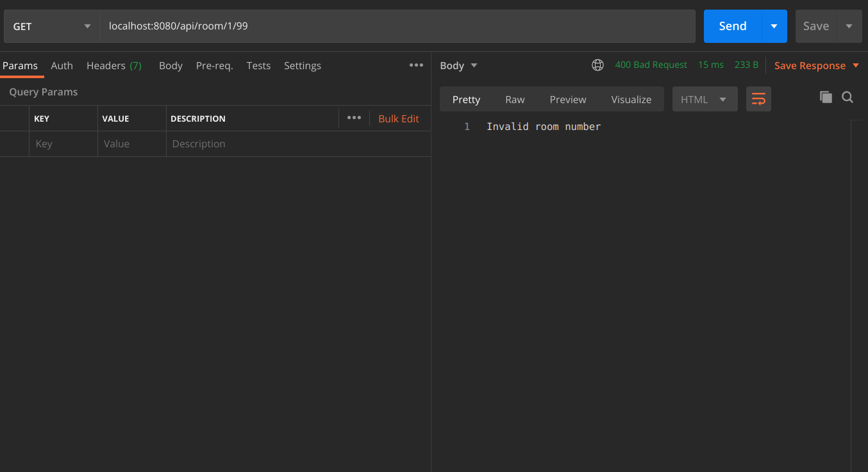
Task: Click the DESCRIPTION column header
Action: [198, 118]
